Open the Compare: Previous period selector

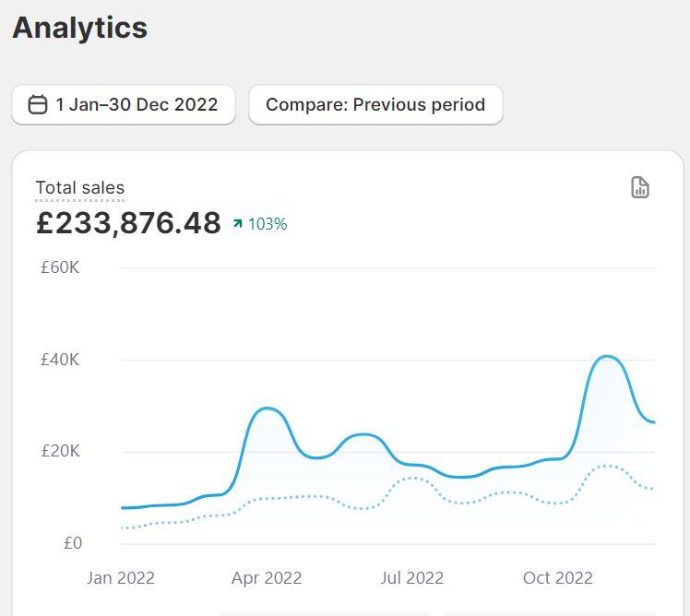pyautogui.click(x=375, y=105)
